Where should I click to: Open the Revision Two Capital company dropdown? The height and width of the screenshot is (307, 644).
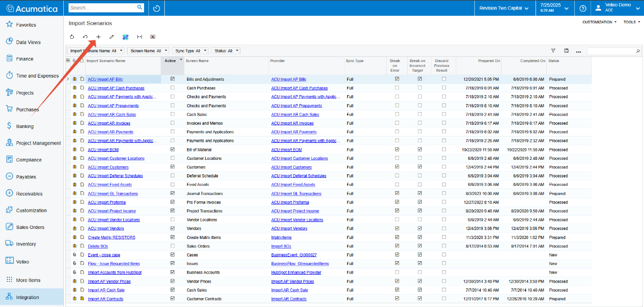click(x=504, y=8)
